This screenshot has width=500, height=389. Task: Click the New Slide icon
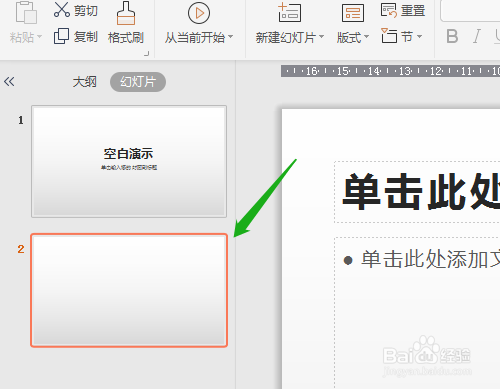point(289,13)
